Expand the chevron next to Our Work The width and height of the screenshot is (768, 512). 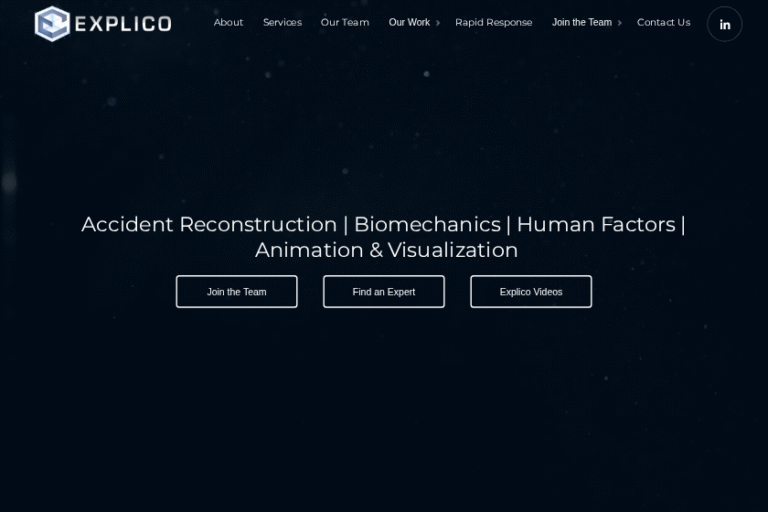pyautogui.click(x=438, y=23)
